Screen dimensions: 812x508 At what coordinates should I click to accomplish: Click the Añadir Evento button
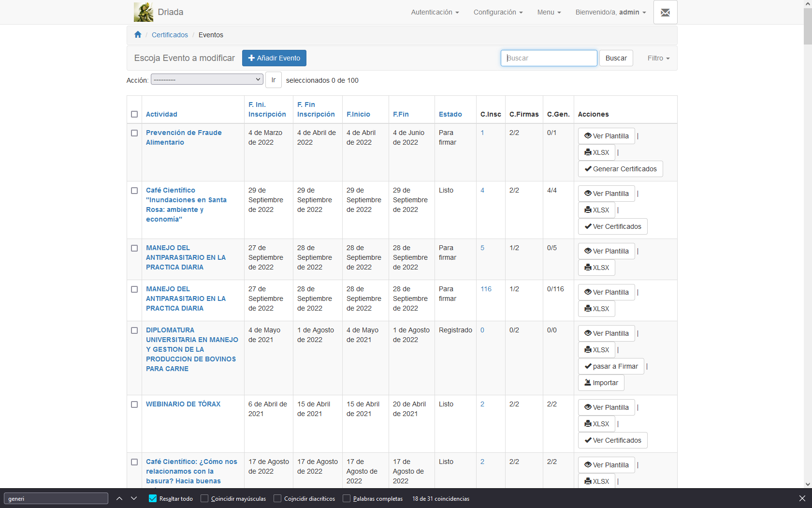coord(274,58)
